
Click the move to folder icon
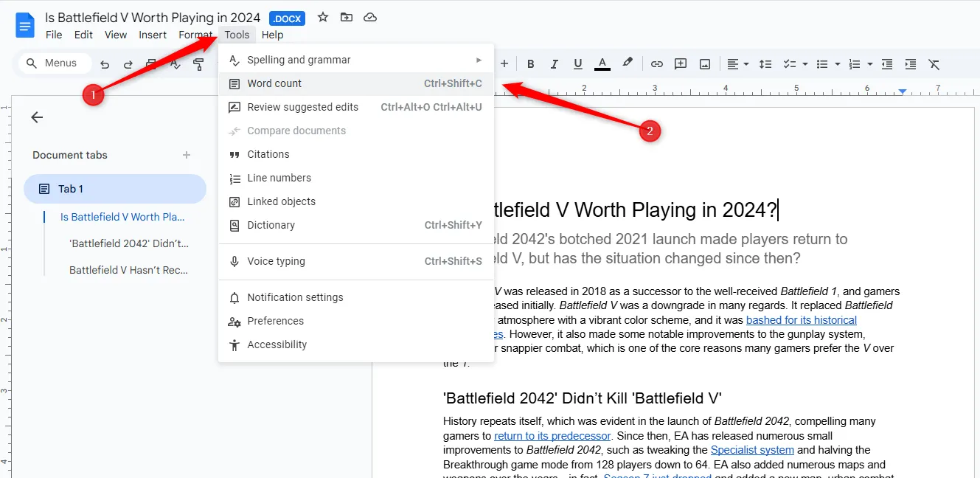click(346, 17)
